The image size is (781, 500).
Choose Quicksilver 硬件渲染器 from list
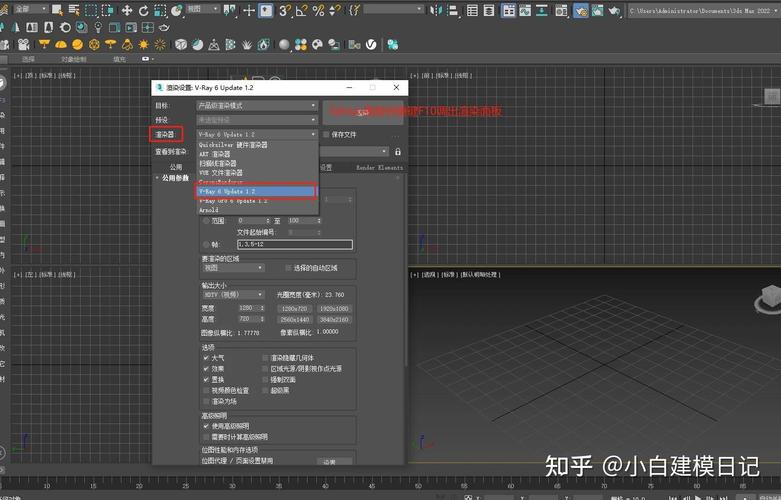(257, 145)
